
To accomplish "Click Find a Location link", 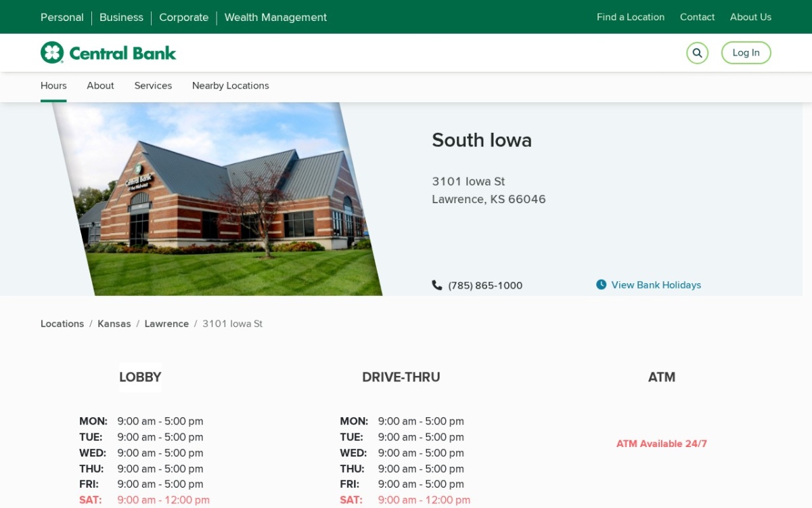I will [x=631, y=17].
